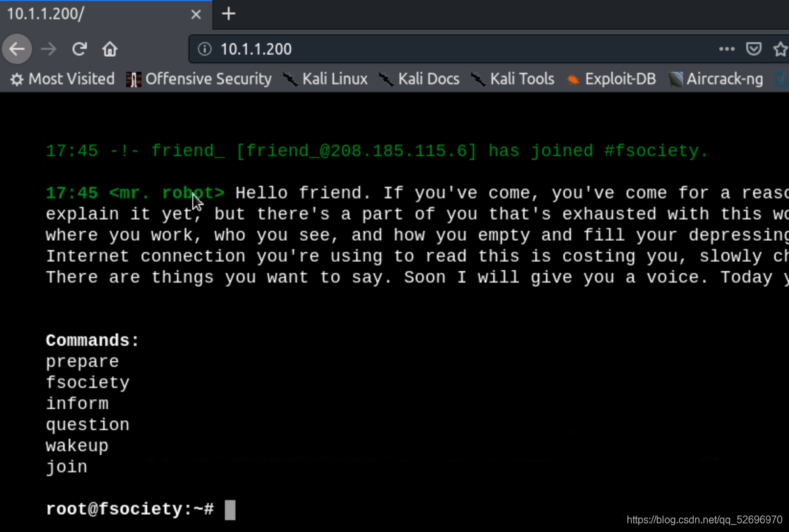The width and height of the screenshot is (789, 532).
Task: Open the Exploit-DB bookmark
Action: 611,79
